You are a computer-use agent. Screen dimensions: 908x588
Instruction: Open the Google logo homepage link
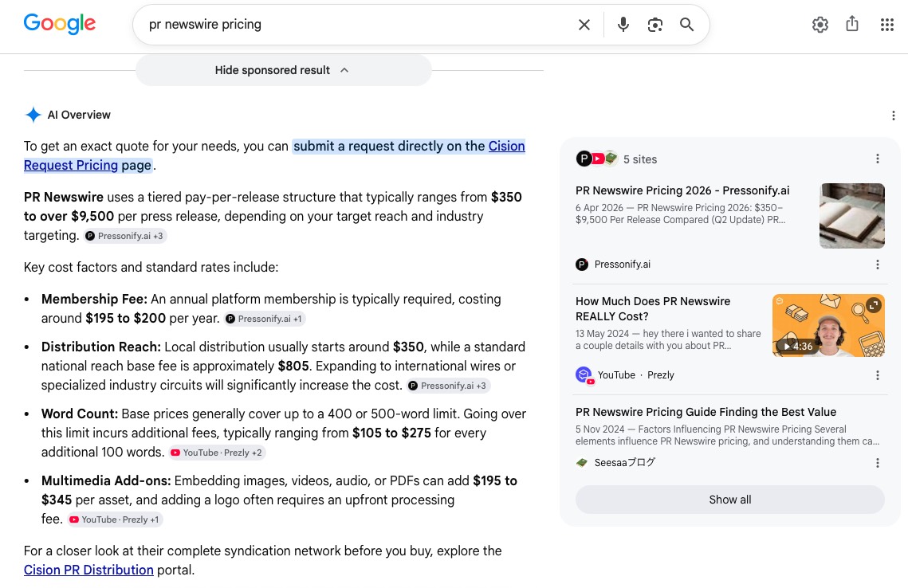(60, 24)
